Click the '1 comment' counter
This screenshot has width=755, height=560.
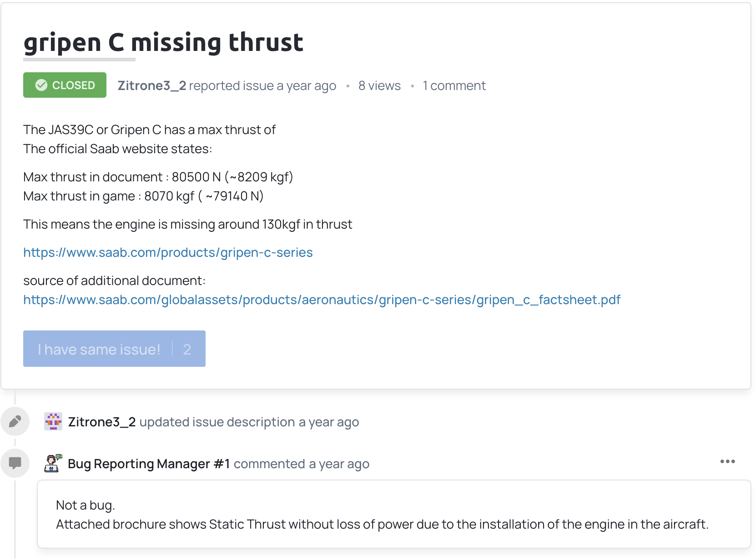(454, 85)
